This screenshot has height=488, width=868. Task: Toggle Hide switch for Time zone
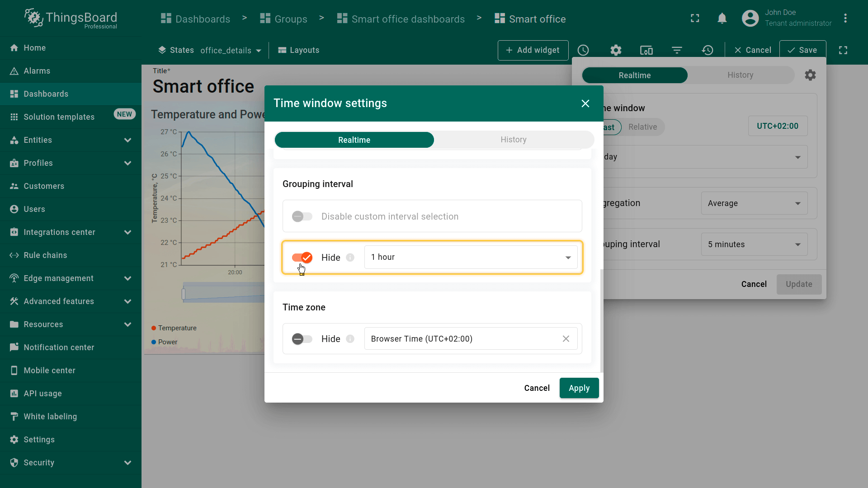[x=302, y=339]
